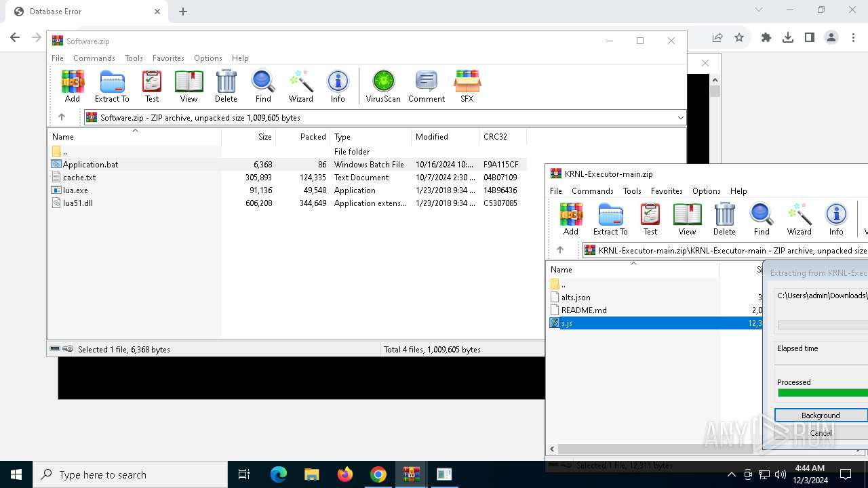
Task: Click Test icon in Software.zip toolbar
Action: pyautogui.click(x=152, y=86)
